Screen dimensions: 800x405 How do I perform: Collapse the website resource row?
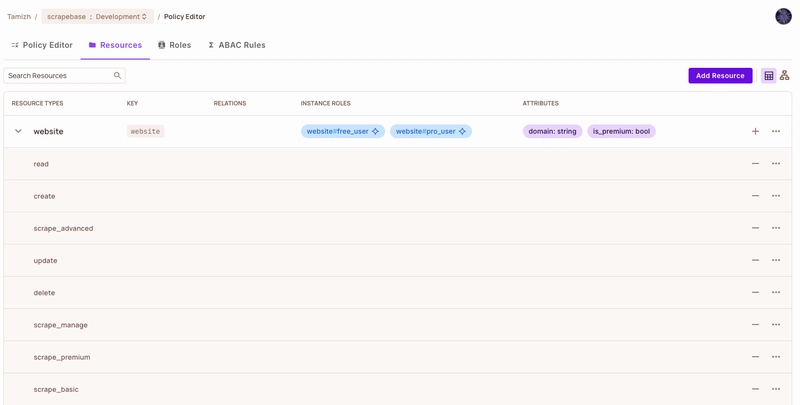pyautogui.click(x=18, y=132)
